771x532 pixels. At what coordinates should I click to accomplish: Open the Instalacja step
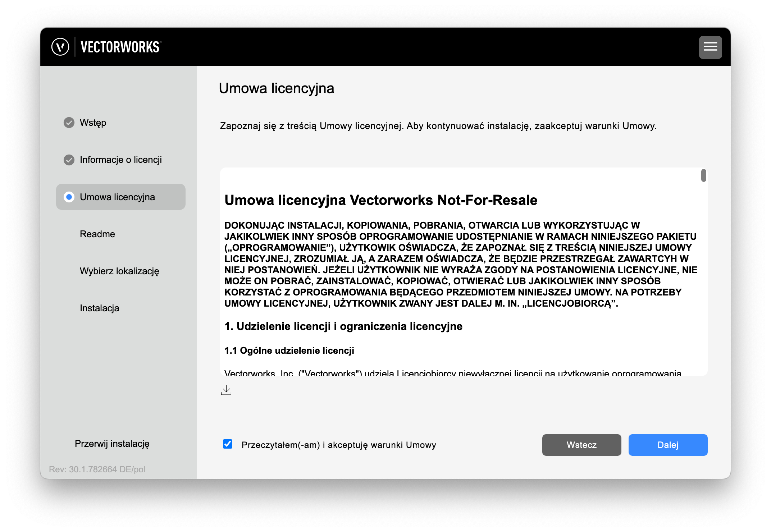[100, 308]
